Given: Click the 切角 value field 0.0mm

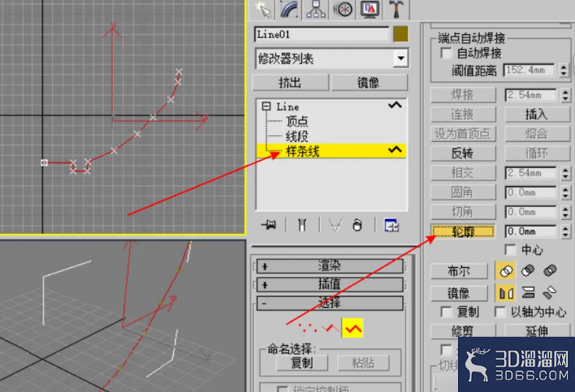Looking at the screenshot, I should click(531, 212).
